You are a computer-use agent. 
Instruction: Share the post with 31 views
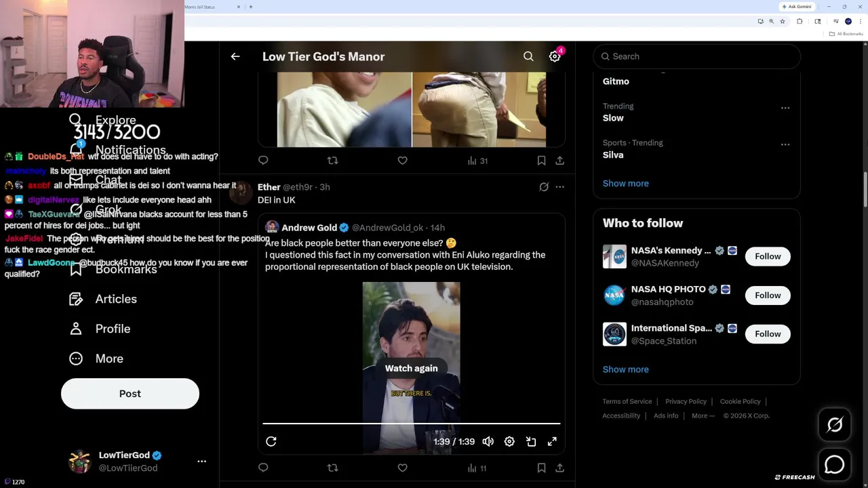click(559, 161)
